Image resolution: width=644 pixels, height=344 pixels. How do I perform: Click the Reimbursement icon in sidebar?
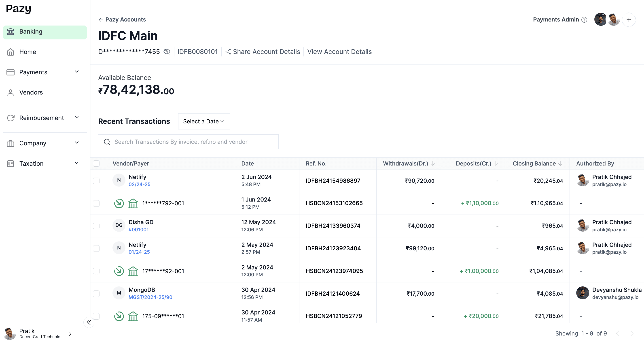(11, 118)
